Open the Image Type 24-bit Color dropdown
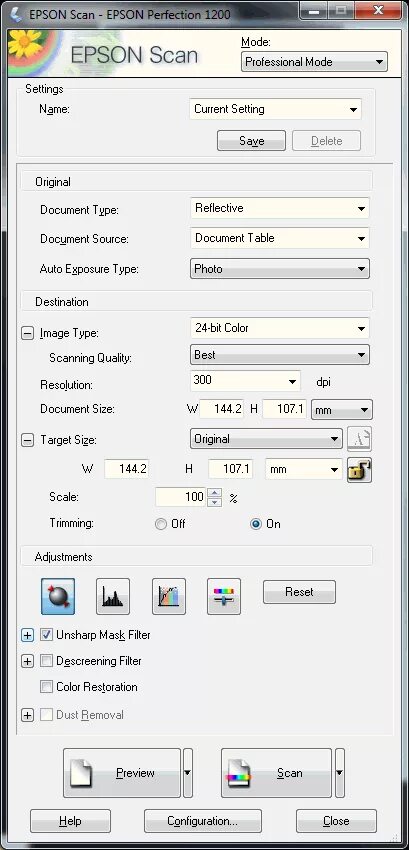This screenshot has width=409, height=850. point(280,328)
